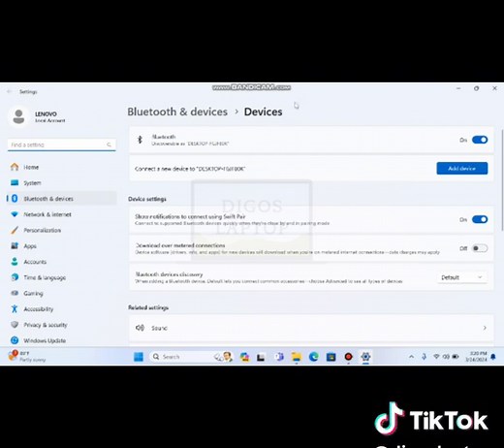Screen dimensions: 504x448
Task: Toggle Swift Pair notifications switch
Action: (480, 219)
